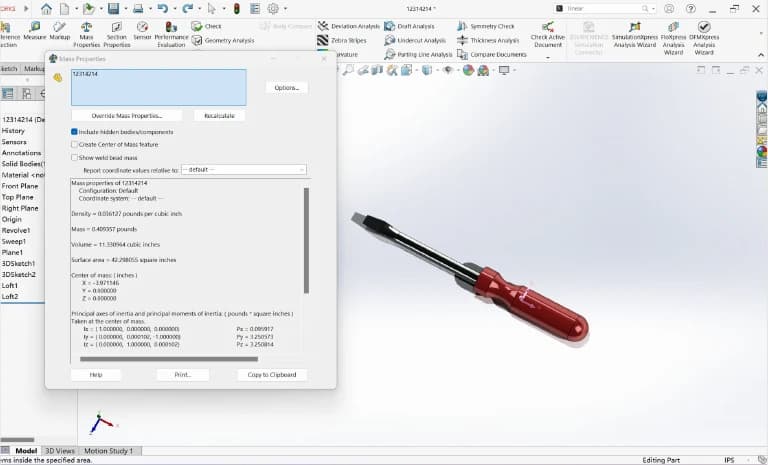Click the selected items box showing 12314214

point(159,87)
